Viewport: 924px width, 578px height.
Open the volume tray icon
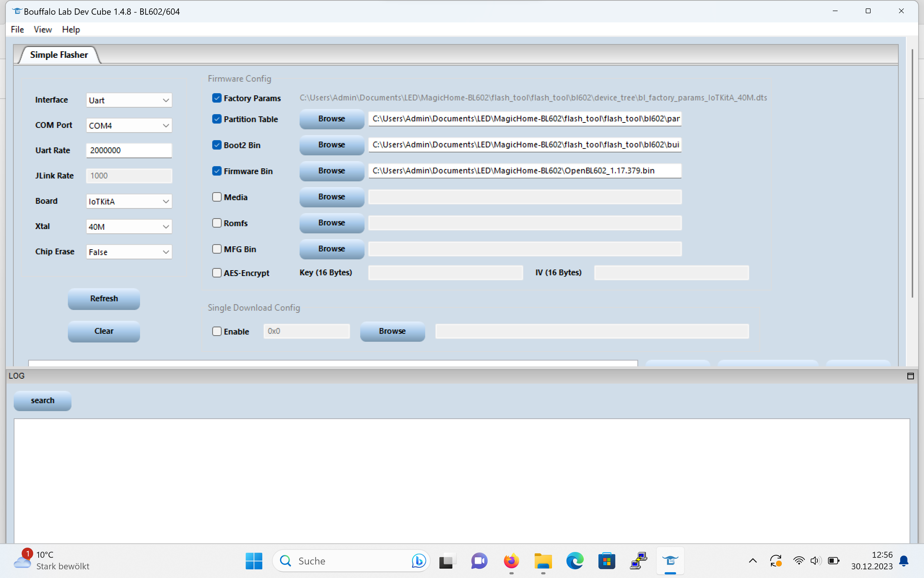tap(815, 561)
